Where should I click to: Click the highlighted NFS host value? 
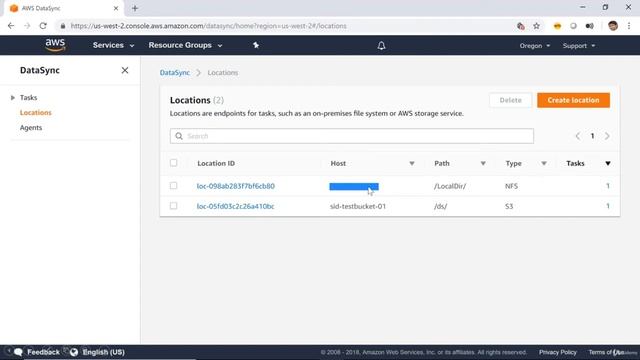354,187
